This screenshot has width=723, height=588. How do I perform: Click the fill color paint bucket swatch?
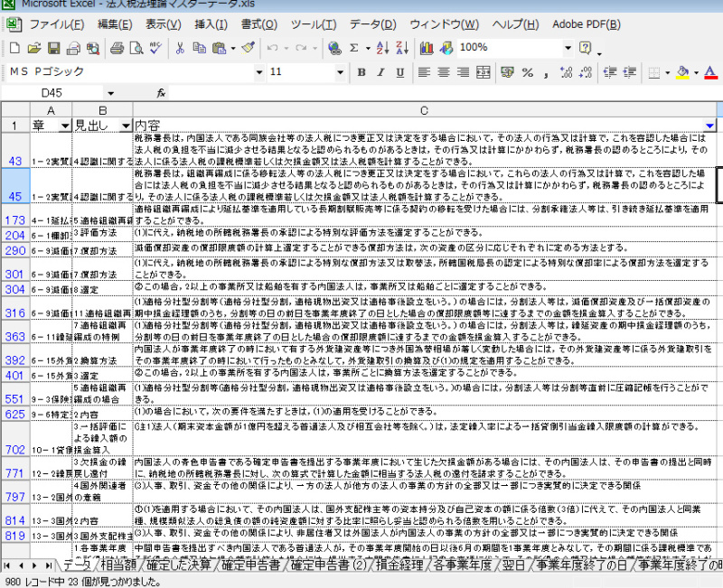[x=683, y=72]
